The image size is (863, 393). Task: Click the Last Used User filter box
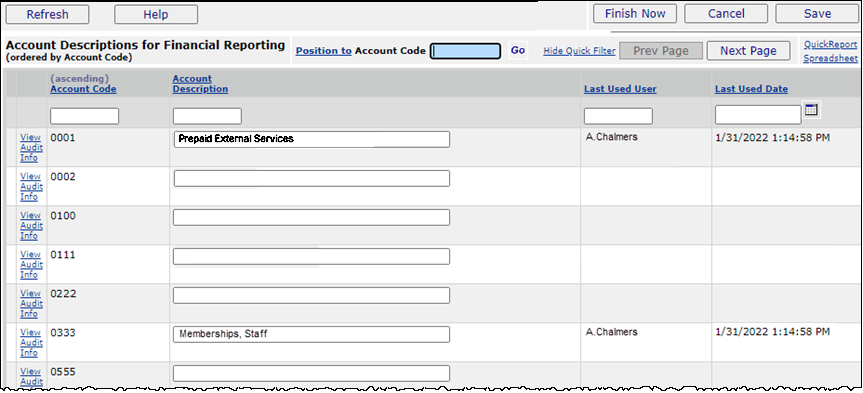tap(618, 116)
